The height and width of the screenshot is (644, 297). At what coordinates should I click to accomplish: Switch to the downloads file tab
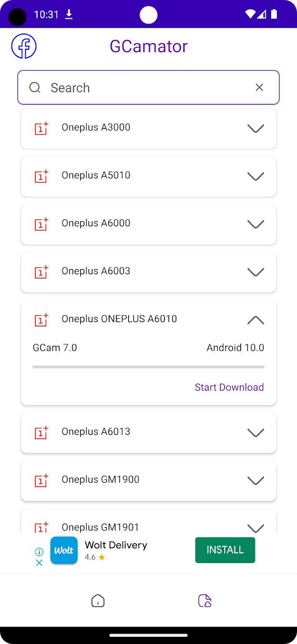(205, 601)
